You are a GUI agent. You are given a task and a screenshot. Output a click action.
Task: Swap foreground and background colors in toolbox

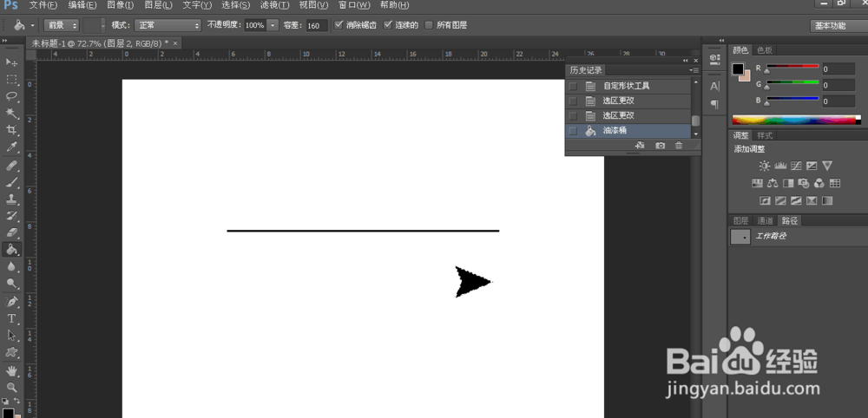pyautogui.click(x=16, y=401)
